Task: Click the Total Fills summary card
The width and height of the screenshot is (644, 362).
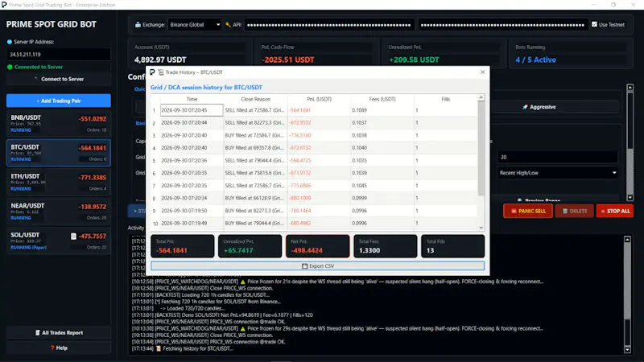Action: (452, 246)
